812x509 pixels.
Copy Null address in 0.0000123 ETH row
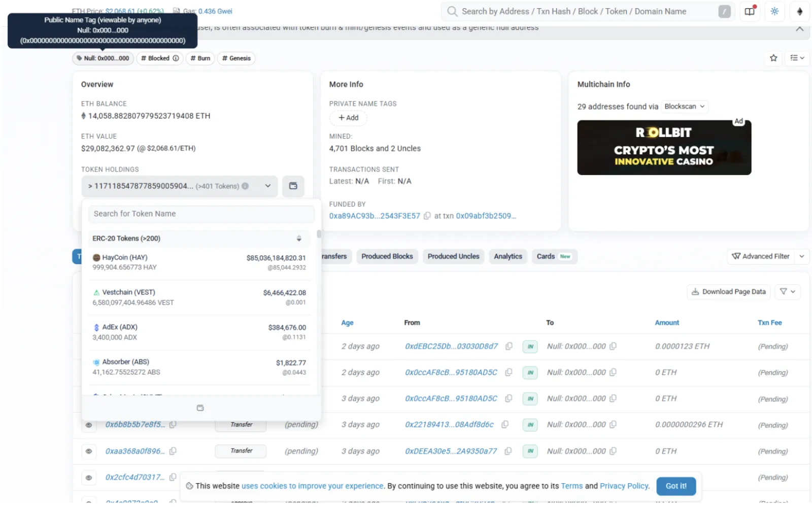pyautogui.click(x=613, y=347)
